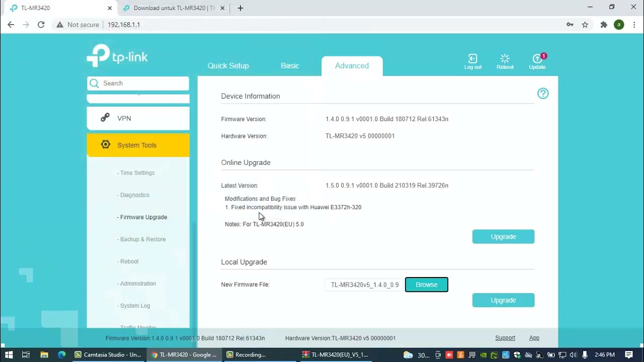Open Task View on the taskbar
The height and width of the screenshot is (362, 644).
point(26,354)
